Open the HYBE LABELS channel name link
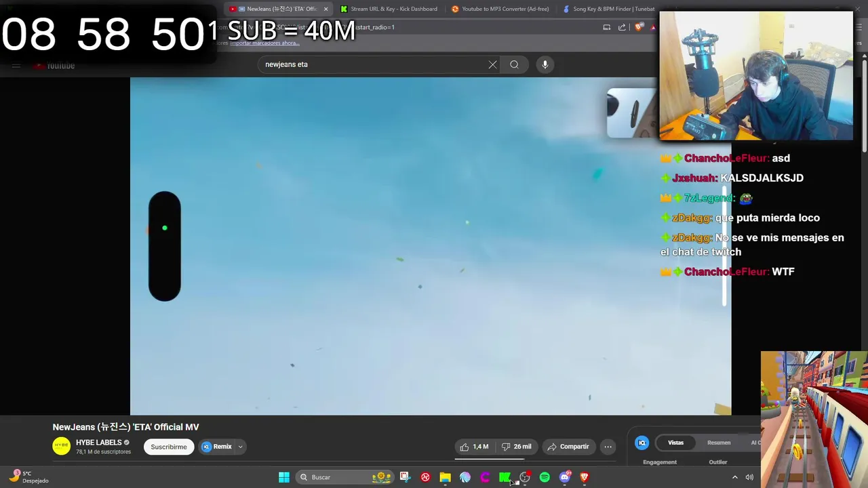 98,443
